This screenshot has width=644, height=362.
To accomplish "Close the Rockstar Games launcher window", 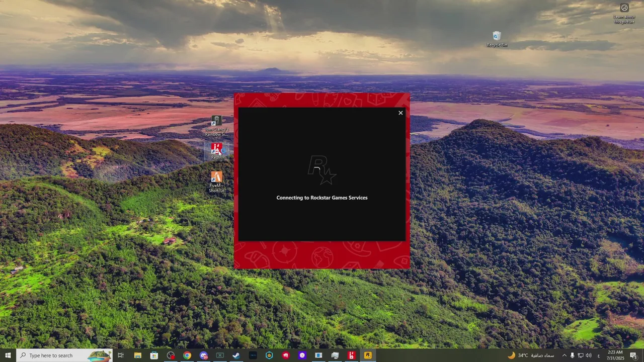I will tap(400, 113).
